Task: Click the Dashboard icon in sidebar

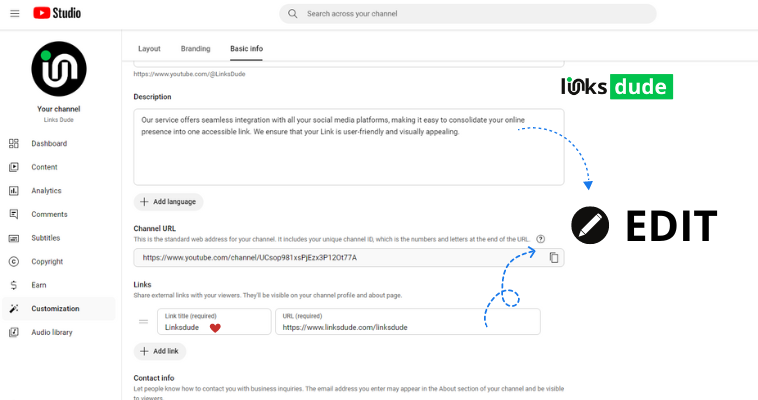Action: [x=14, y=144]
